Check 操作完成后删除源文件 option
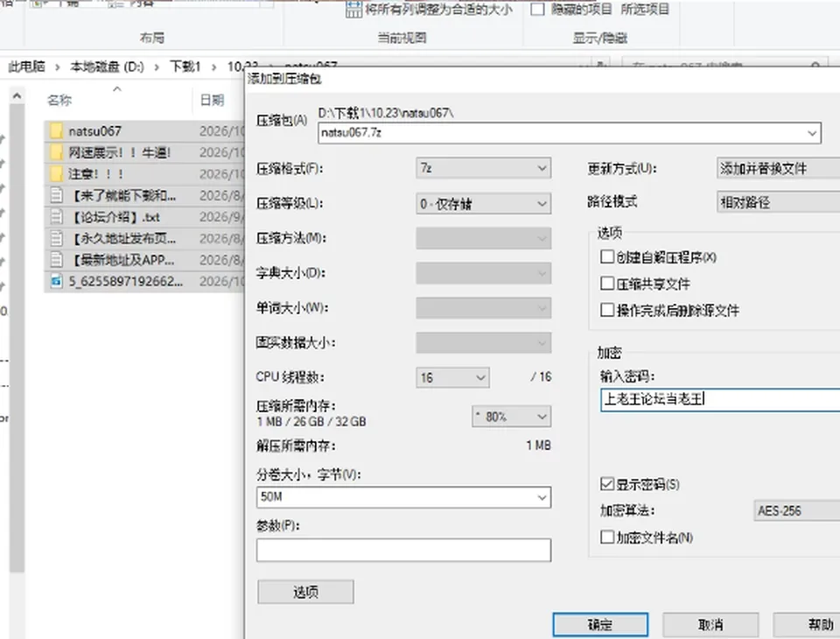This screenshot has width=840, height=639. point(607,310)
